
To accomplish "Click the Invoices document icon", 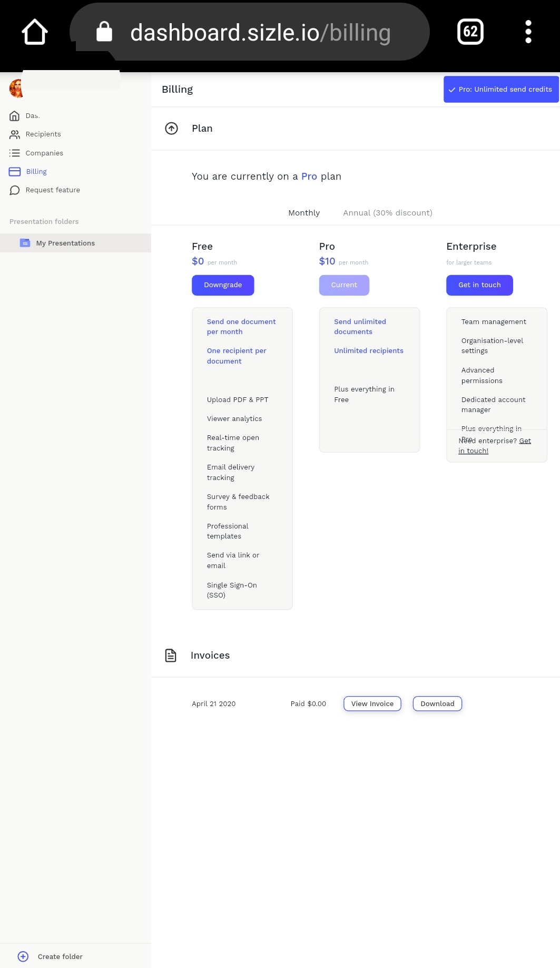I will [x=171, y=656].
